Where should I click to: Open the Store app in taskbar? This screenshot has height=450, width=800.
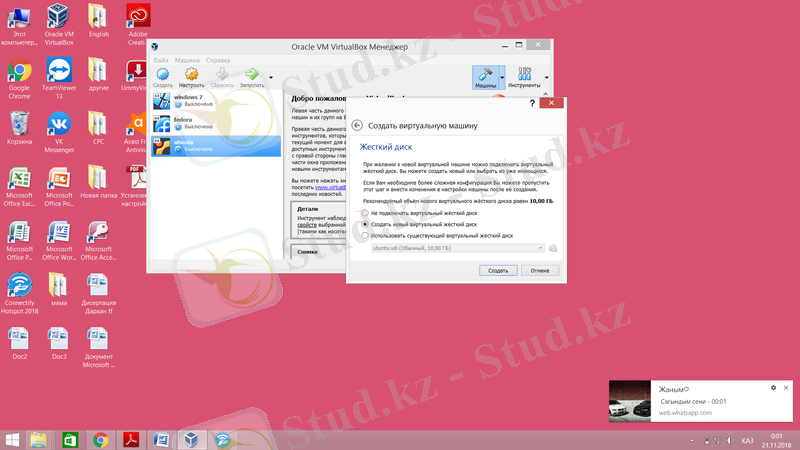point(70,440)
